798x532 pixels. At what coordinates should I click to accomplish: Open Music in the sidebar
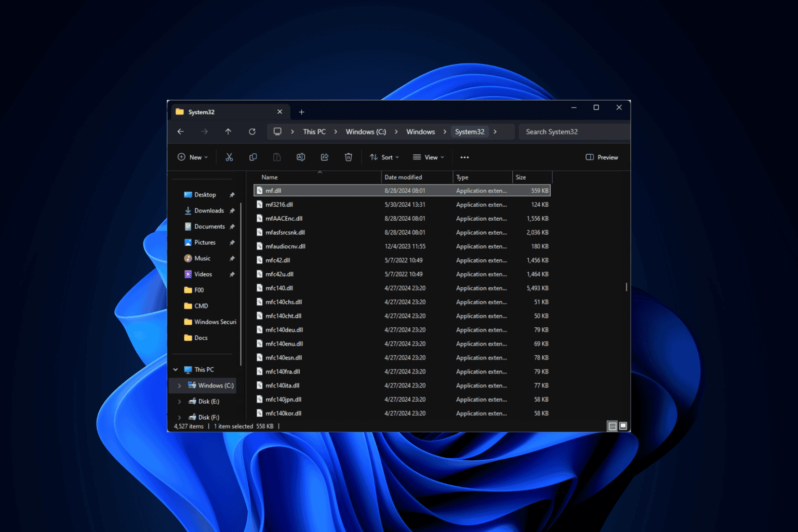pos(202,259)
